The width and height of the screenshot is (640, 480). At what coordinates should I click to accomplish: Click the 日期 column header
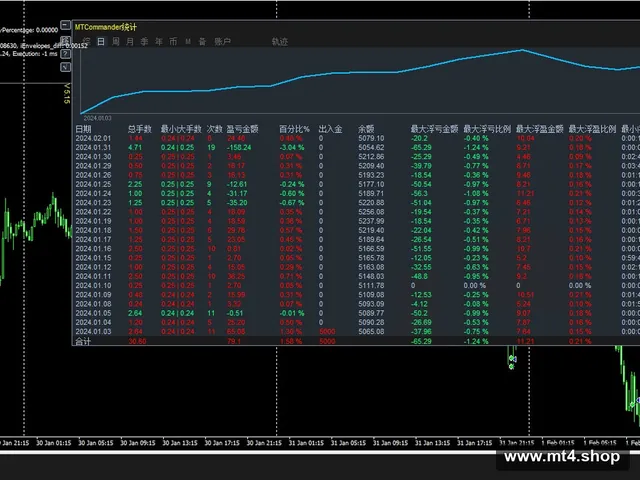click(x=83, y=129)
